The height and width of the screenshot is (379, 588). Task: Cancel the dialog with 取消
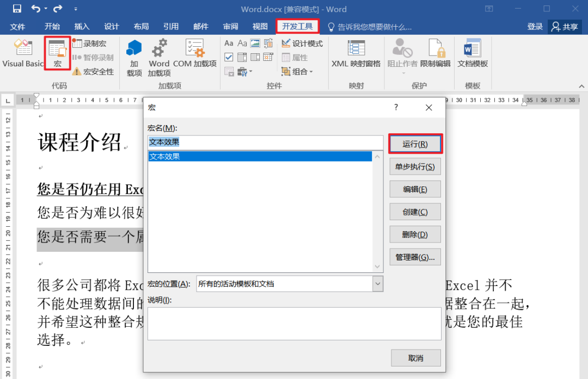(416, 358)
